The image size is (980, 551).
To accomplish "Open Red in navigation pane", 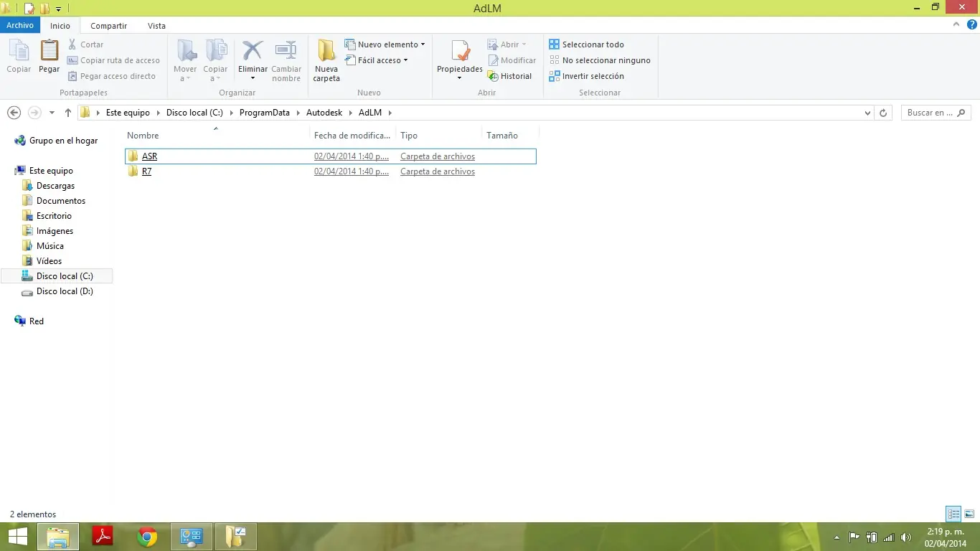I will click(29, 321).
